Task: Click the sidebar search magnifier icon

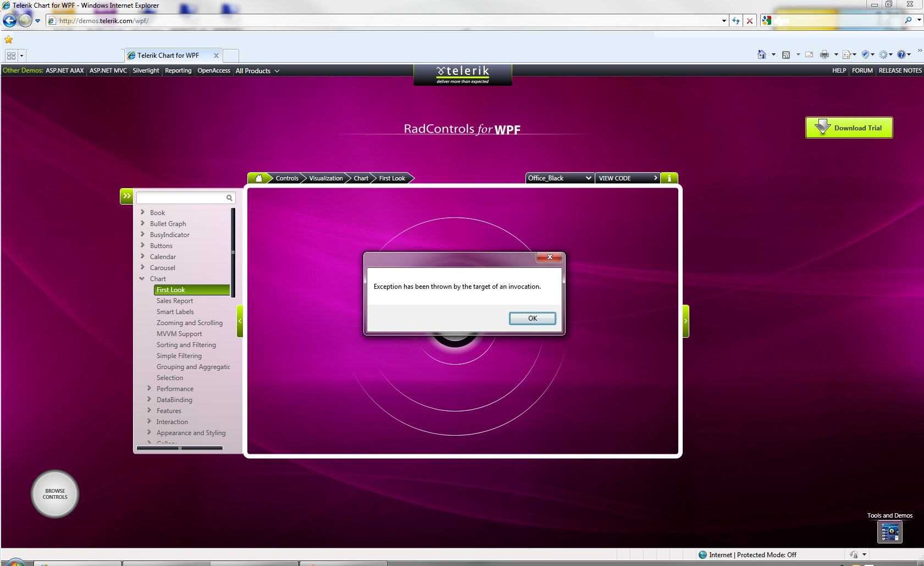Action: (x=229, y=197)
